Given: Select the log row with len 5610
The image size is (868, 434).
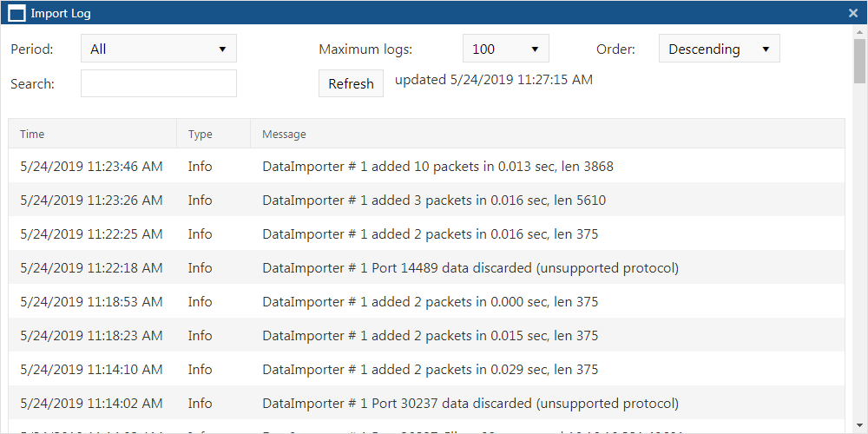Looking at the screenshot, I should pos(425,201).
